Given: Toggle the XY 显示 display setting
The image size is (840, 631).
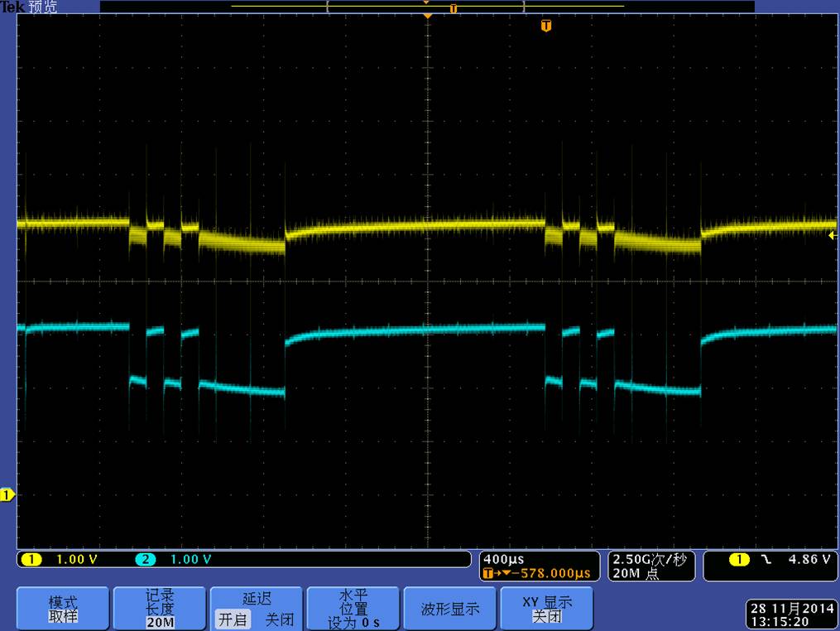Looking at the screenshot, I should click(546, 609).
